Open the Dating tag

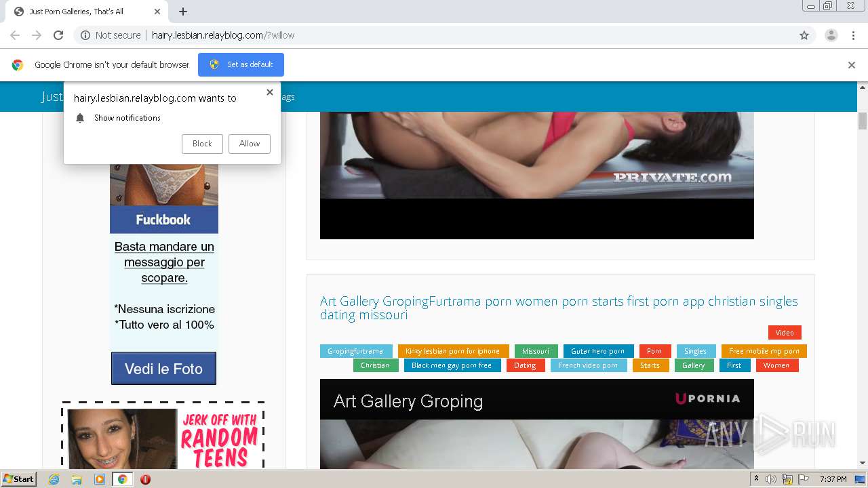pos(525,365)
